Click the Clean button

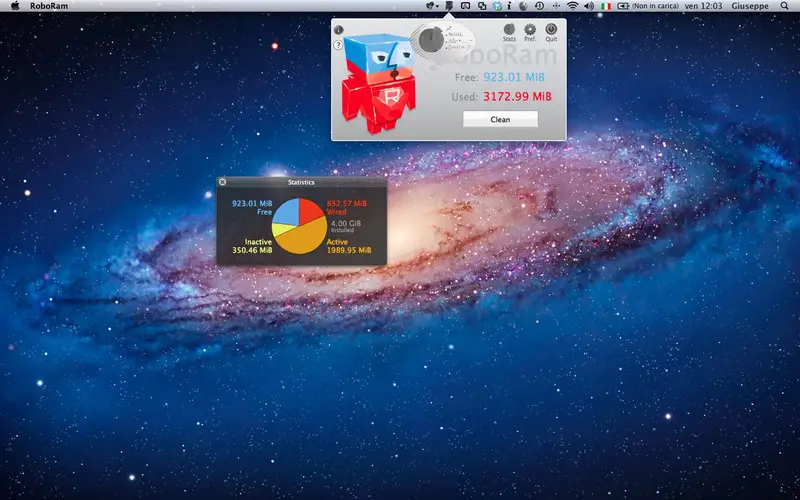(x=500, y=119)
